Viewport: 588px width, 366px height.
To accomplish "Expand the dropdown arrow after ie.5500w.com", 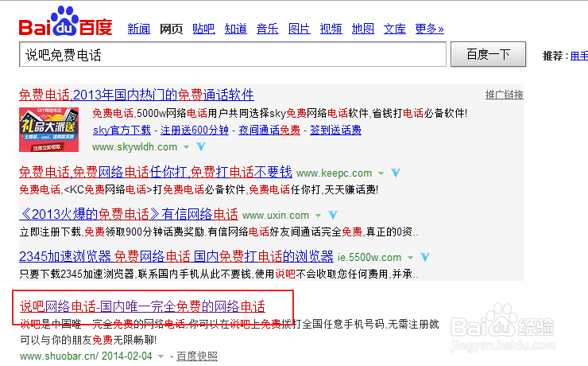I will click(410, 258).
